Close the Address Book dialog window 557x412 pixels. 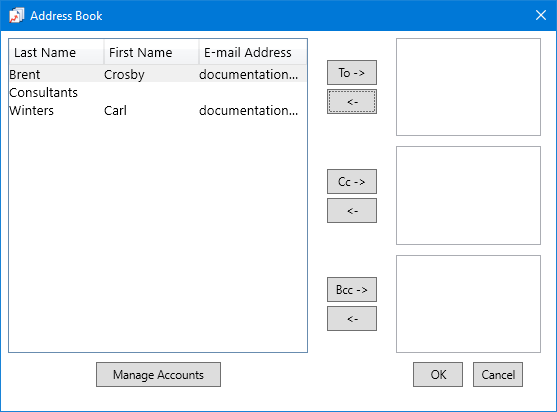[541, 15]
